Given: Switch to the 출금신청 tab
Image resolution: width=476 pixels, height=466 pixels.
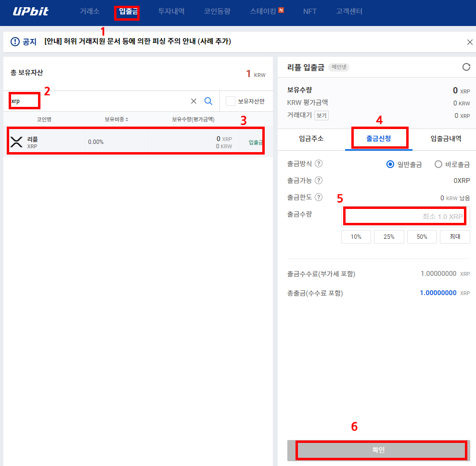Looking at the screenshot, I should click(x=379, y=139).
